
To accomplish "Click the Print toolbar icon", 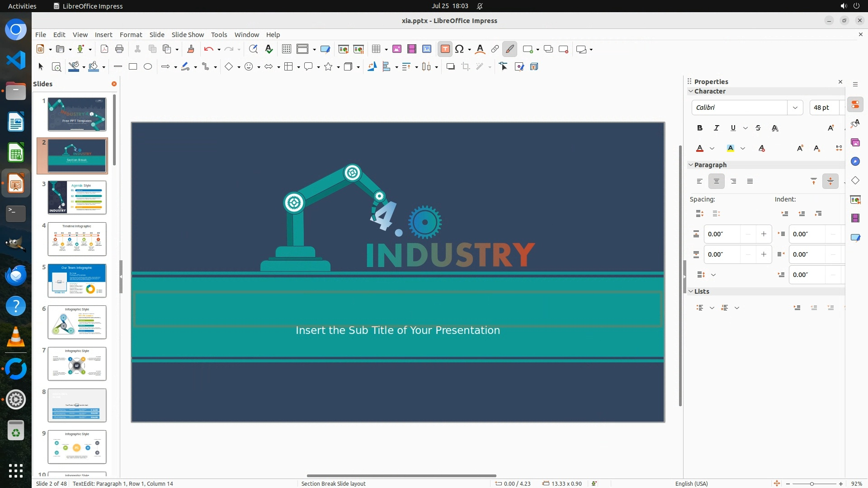I will point(119,49).
